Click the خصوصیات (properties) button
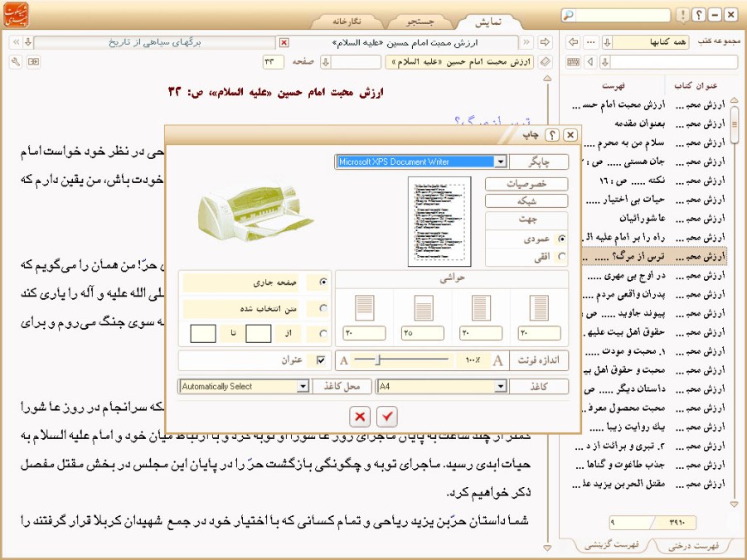The image size is (747, 560). 526,184
